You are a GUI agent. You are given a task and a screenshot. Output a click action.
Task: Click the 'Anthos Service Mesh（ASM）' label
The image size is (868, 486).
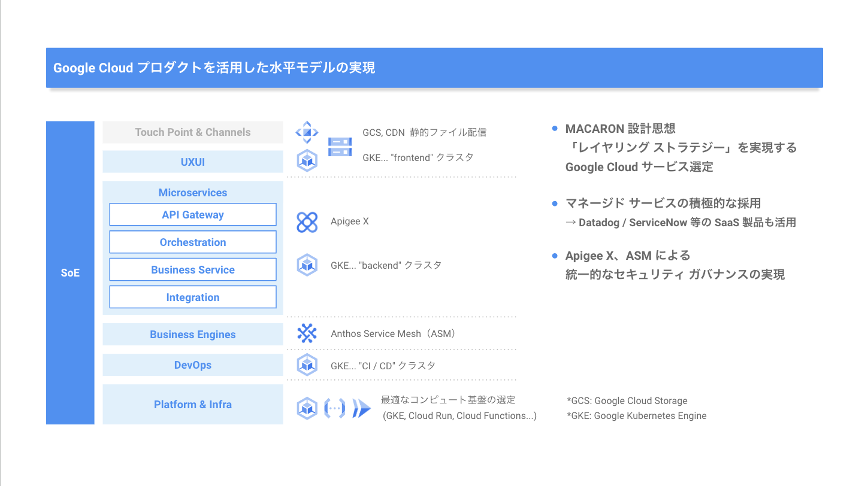(395, 333)
